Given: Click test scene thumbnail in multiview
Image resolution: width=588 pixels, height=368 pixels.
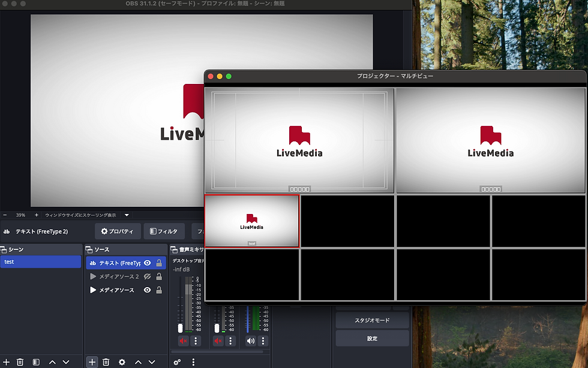Looking at the screenshot, I should [252, 221].
